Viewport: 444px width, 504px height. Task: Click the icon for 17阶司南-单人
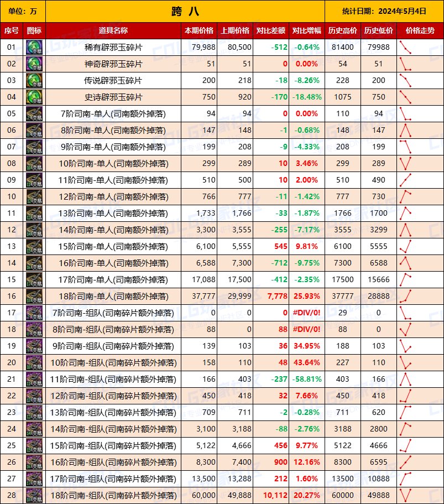click(x=34, y=279)
